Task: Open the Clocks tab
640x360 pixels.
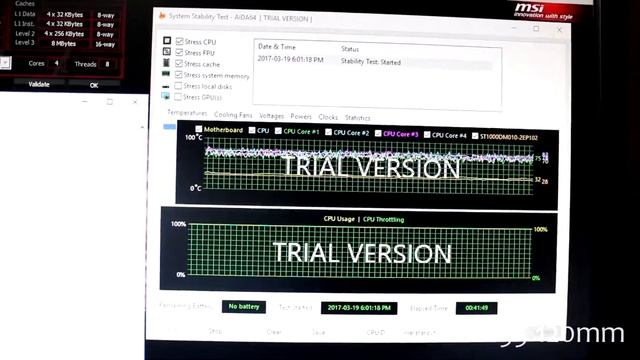Action: (328, 117)
